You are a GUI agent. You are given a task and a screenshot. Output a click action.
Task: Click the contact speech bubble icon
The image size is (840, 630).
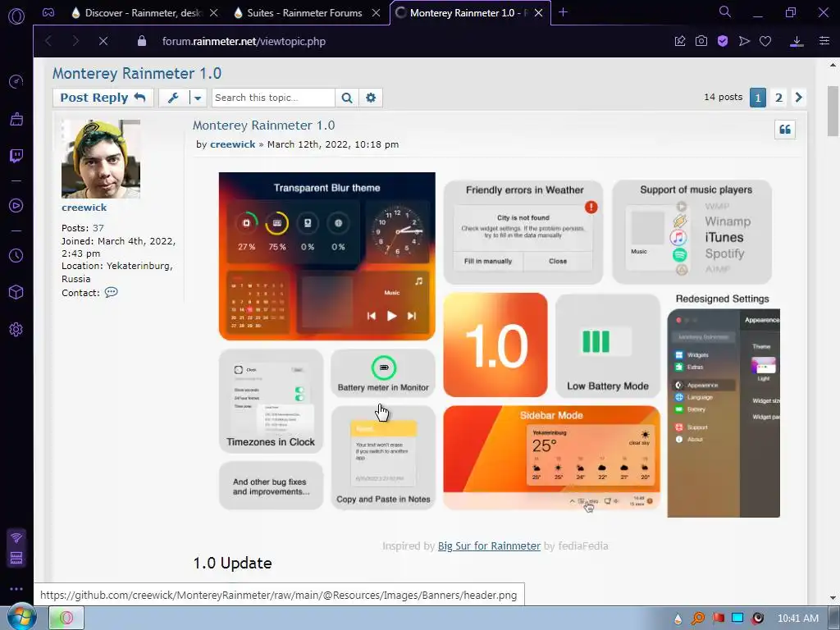111,293
